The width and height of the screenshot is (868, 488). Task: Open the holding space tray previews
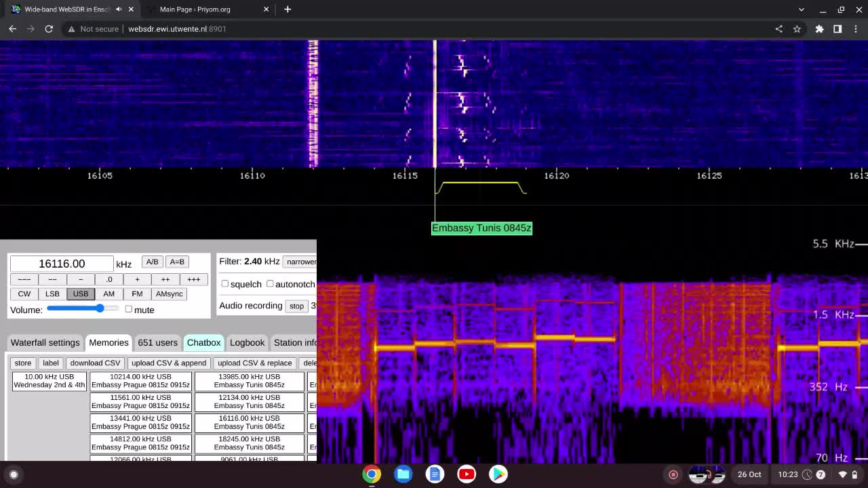pos(707,474)
